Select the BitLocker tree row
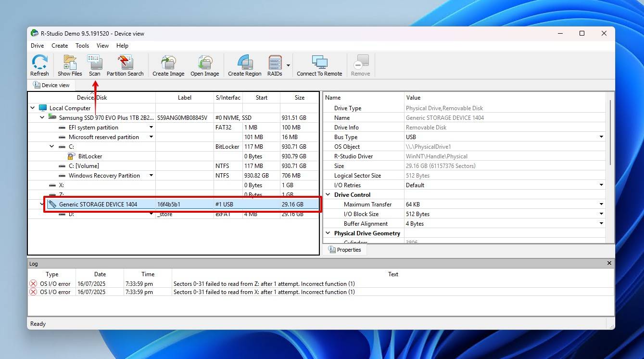Viewport: 644px width, 359px height. click(x=173, y=156)
